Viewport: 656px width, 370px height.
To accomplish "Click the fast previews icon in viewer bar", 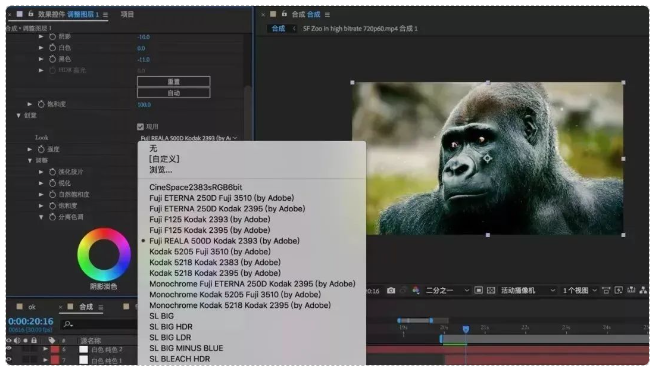I will tap(618, 290).
